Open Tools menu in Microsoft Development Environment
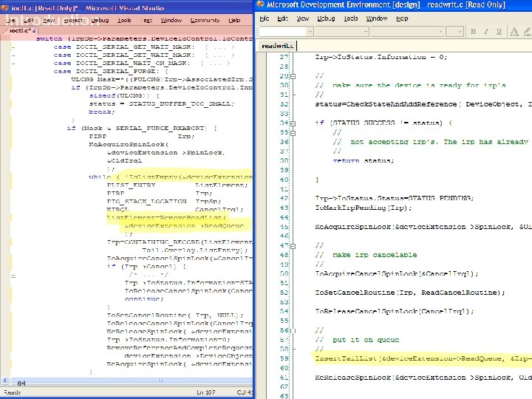 click(351, 18)
